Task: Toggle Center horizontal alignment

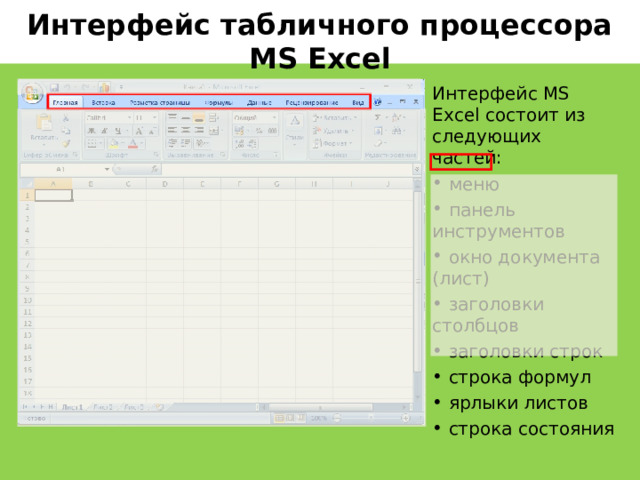Action: (x=186, y=131)
